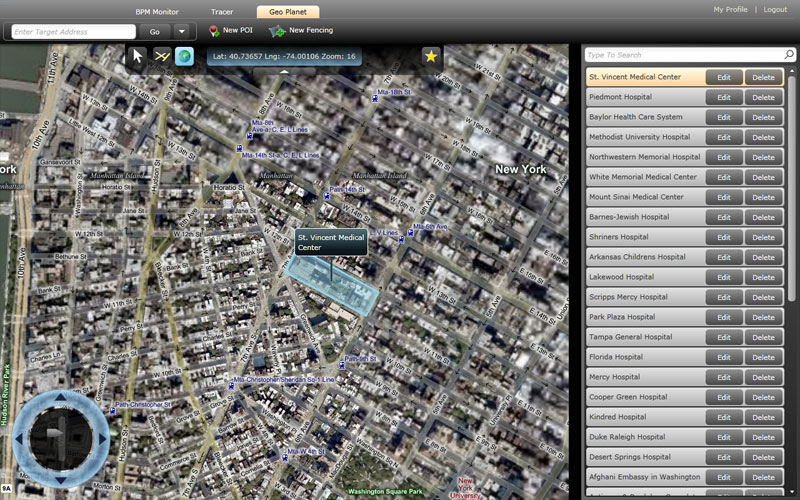Viewport: 800px width, 500px height.
Task: Switch to the BPM Monitor tab
Action: pos(157,11)
